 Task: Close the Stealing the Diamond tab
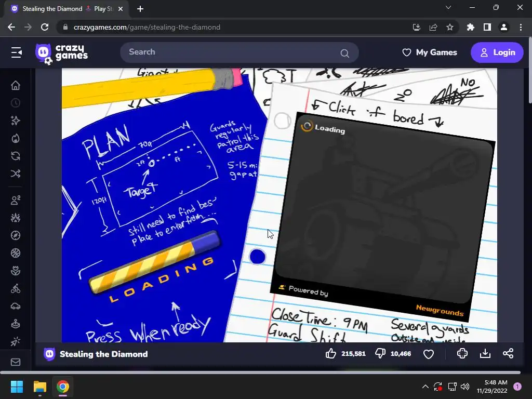pos(121,9)
